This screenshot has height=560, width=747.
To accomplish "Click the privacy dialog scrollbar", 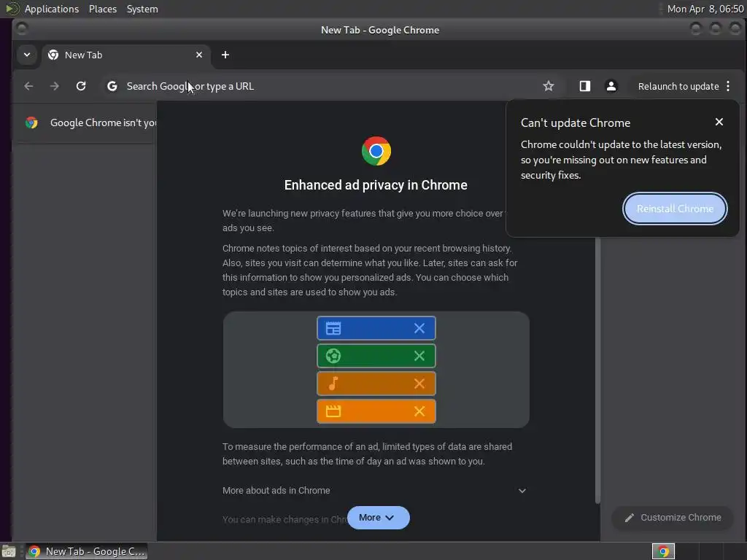I will (x=597, y=370).
